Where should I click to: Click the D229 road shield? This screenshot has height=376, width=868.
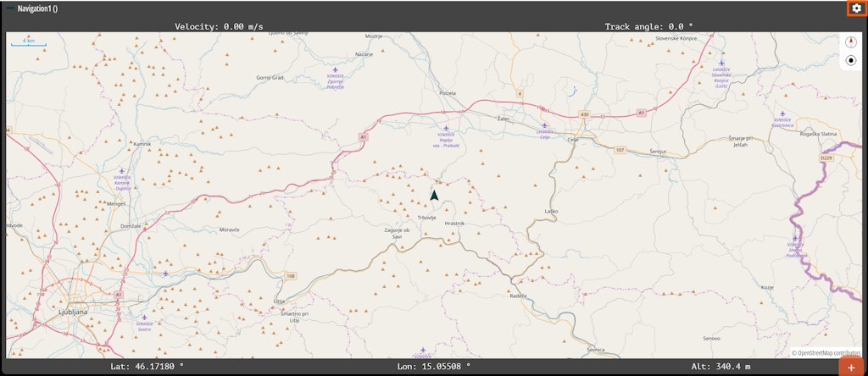(x=826, y=158)
